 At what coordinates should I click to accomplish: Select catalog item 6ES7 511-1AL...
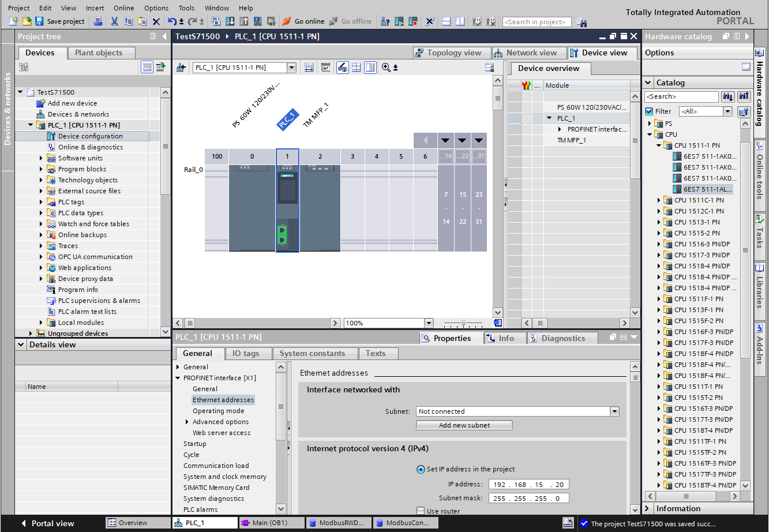703,189
